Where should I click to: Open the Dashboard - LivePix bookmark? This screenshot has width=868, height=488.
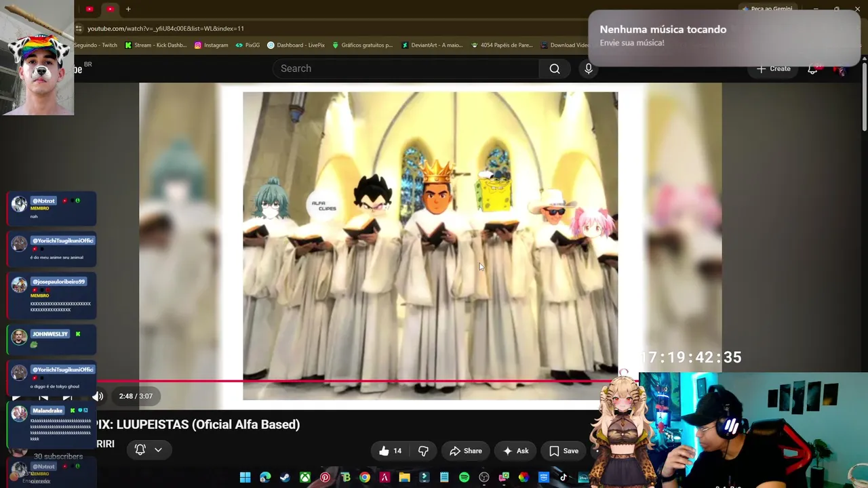[x=296, y=45]
